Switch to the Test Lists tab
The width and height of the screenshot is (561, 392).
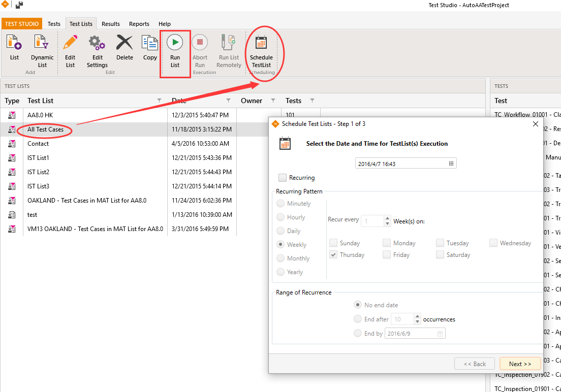tap(81, 23)
